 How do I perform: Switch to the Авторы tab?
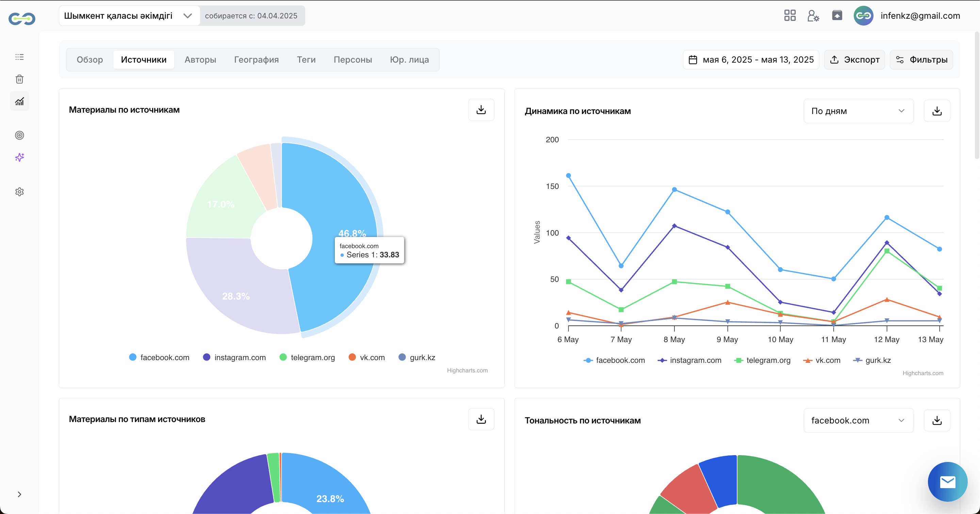(x=200, y=60)
